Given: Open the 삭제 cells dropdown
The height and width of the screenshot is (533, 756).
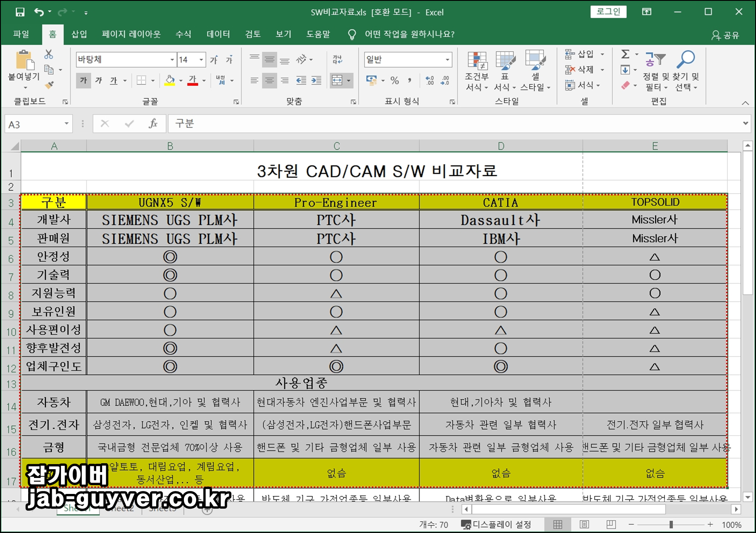Looking at the screenshot, I should tap(602, 70).
